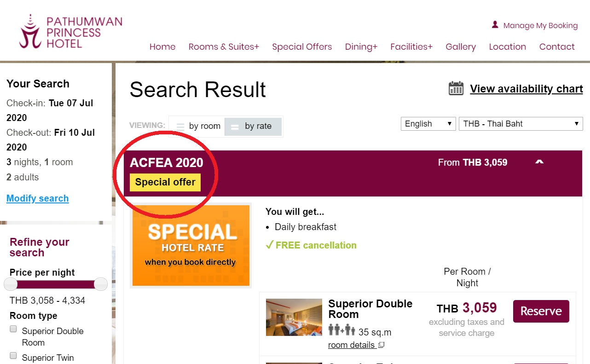The image size is (590, 364).
Task: Click the Superior Double Room thumbnail photo
Action: point(294,317)
